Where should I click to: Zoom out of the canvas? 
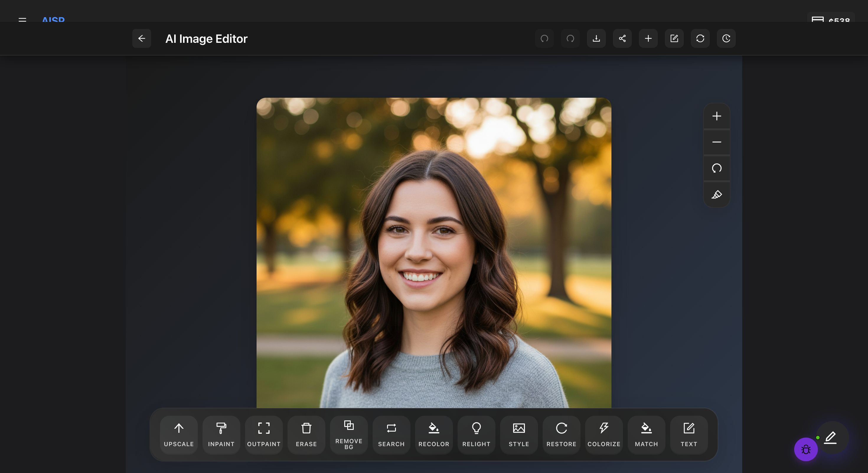pos(717,142)
